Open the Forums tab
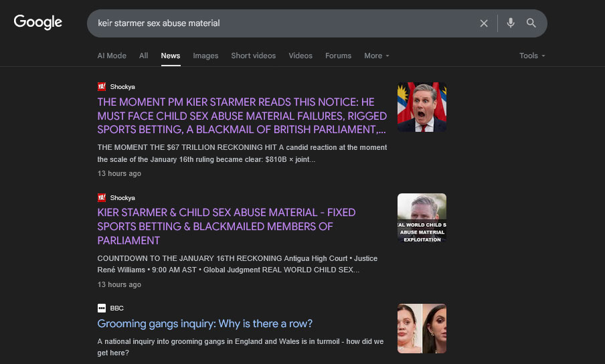Image resolution: width=605 pixels, height=364 pixels. click(x=339, y=56)
